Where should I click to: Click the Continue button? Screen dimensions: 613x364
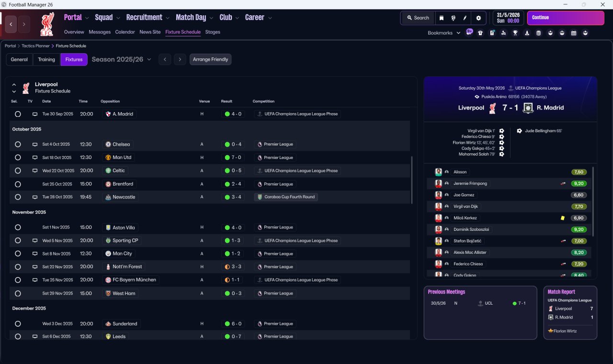click(x=566, y=18)
